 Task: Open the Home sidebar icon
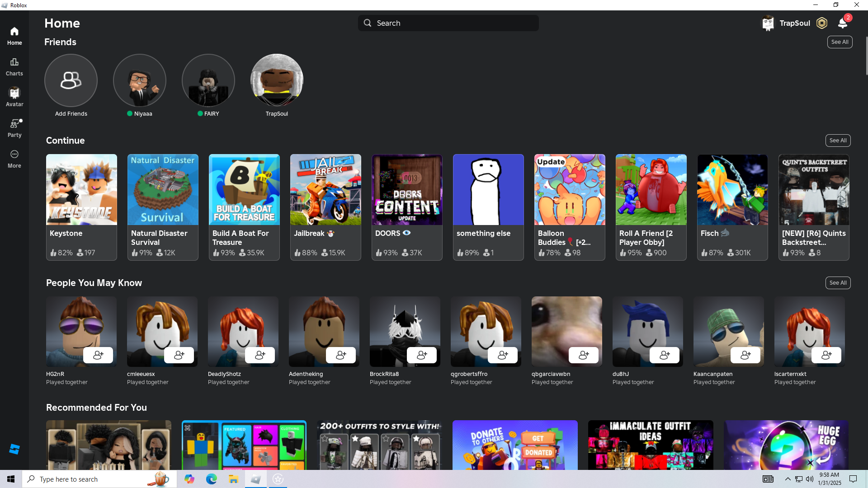14,36
